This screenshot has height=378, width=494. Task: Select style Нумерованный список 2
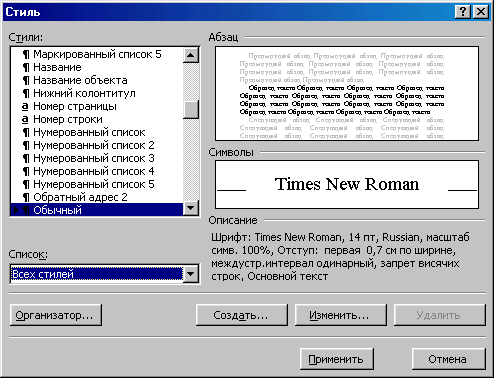tap(97, 145)
